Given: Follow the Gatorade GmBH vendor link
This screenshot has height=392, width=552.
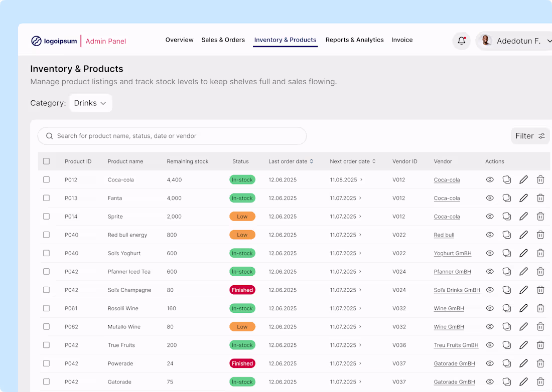Looking at the screenshot, I should [454, 363].
